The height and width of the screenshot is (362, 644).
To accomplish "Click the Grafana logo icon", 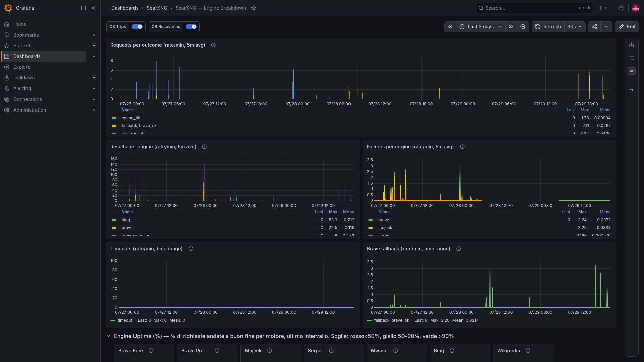I will pos(8,8).
